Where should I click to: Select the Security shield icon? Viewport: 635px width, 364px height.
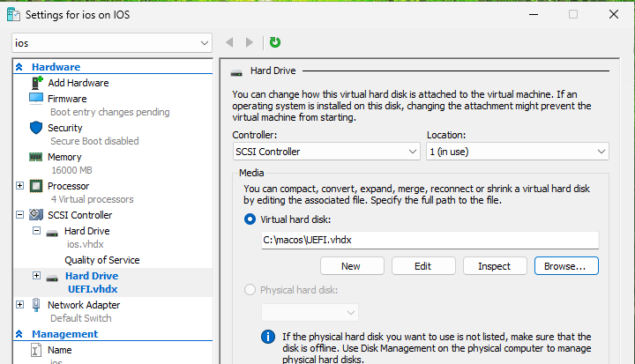[x=36, y=128]
